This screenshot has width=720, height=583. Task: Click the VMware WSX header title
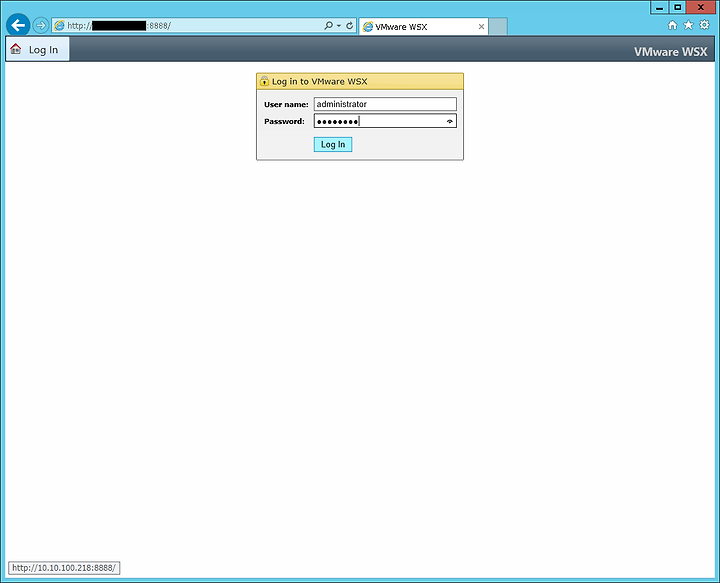(x=670, y=52)
